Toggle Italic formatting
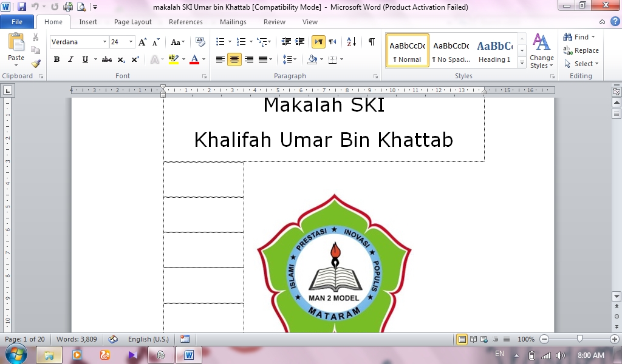622x364 pixels. pos(70,59)
